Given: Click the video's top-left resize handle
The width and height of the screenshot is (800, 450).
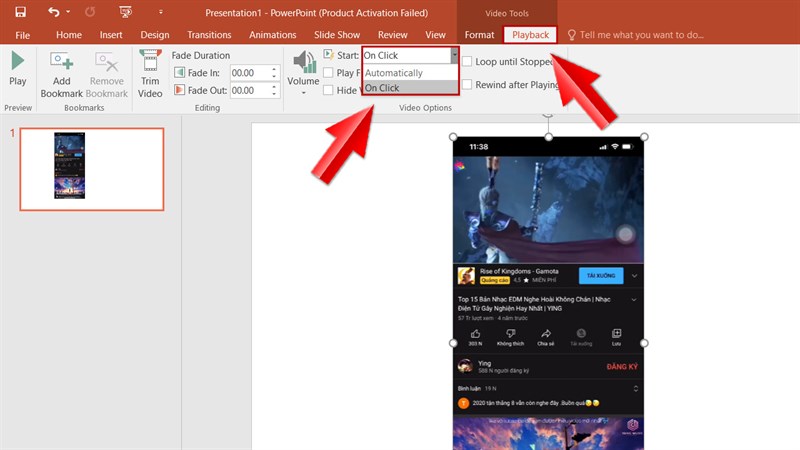Looking at the screenshot, I should pos(453,137).
